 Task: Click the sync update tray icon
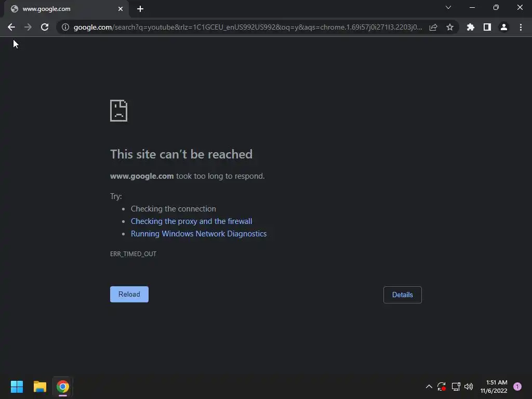coord(442,387)
